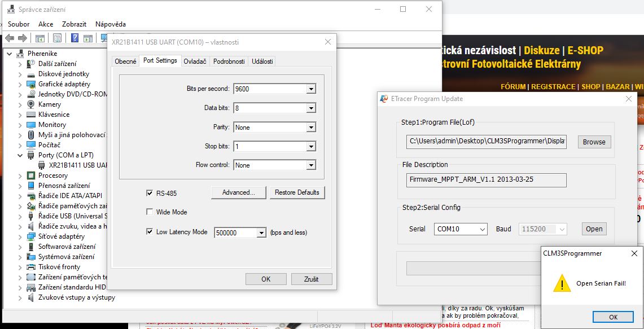Select the Grafické adaptéry category icon
This screenshot has height=329, width=644.
tap(31, 84)
